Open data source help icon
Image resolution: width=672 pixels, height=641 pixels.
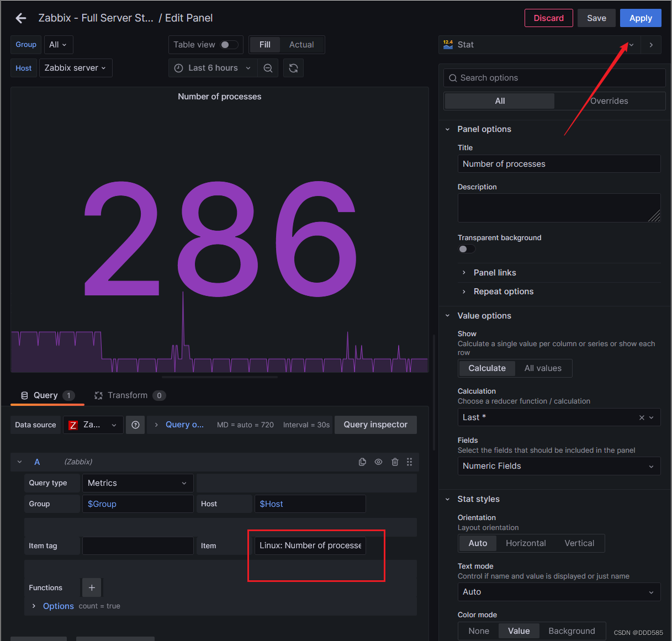(x=135, y=425)
